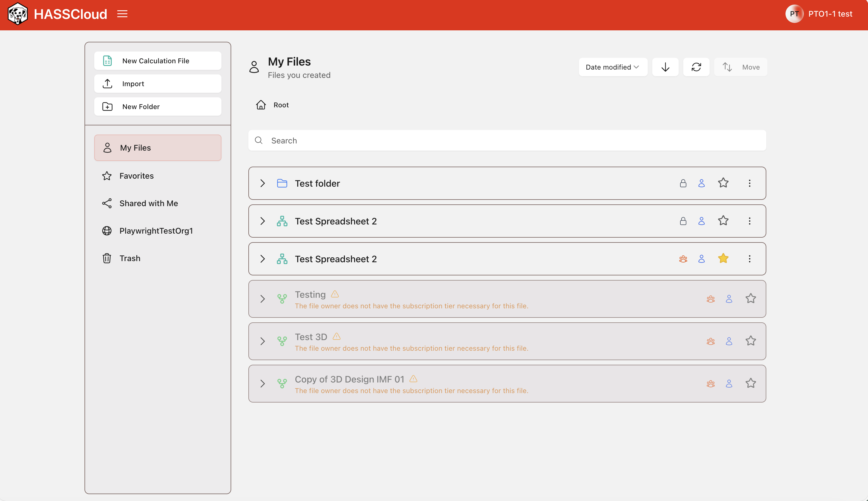Expand the Test folder row
Image resolution: width=868 pixels, height=501 pixels.
pyautogui.click(x=262, y=184)
